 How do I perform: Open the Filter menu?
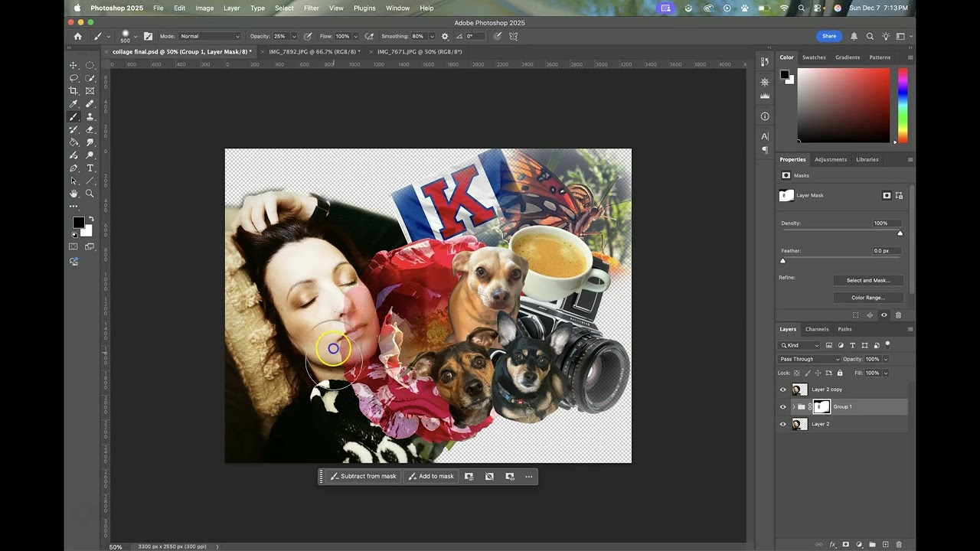311,8
